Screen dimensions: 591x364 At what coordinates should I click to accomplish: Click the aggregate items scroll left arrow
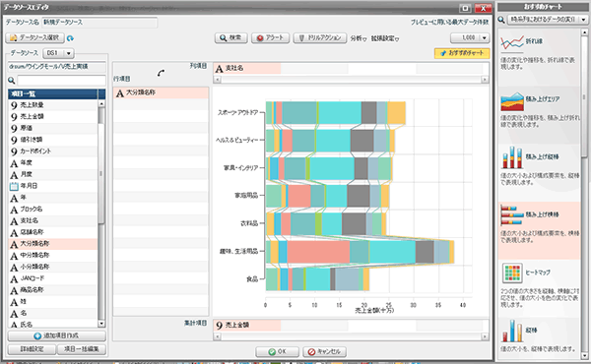217,336
